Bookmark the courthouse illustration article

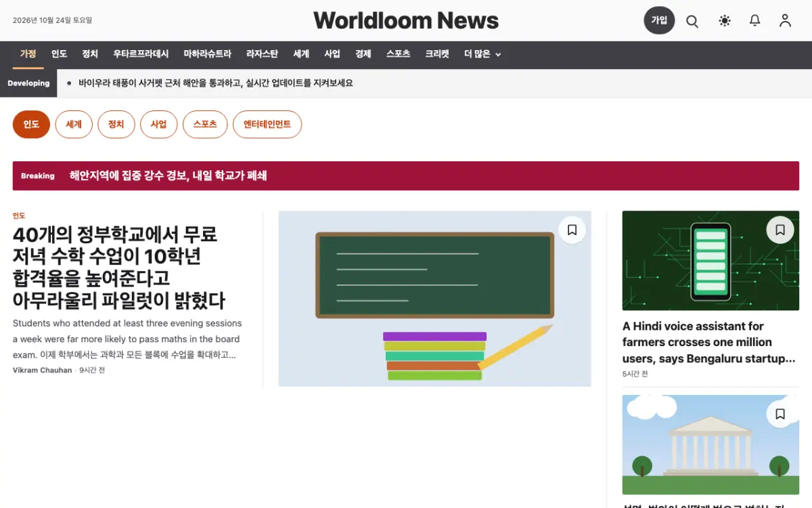780,414
